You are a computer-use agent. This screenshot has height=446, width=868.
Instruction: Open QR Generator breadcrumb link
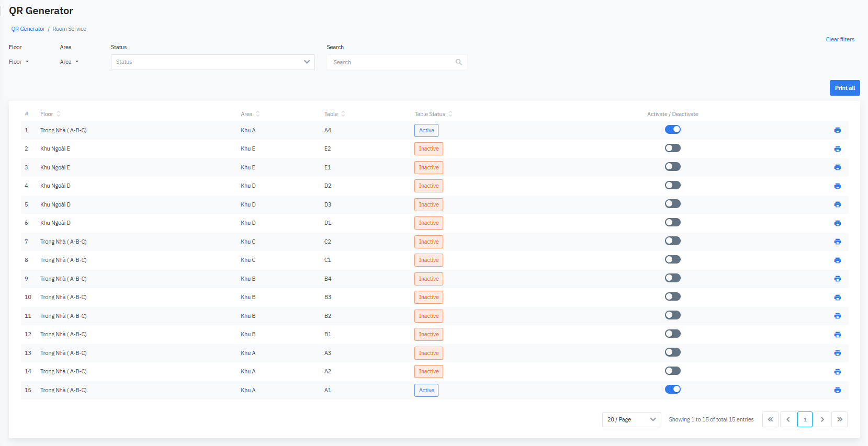28,29
